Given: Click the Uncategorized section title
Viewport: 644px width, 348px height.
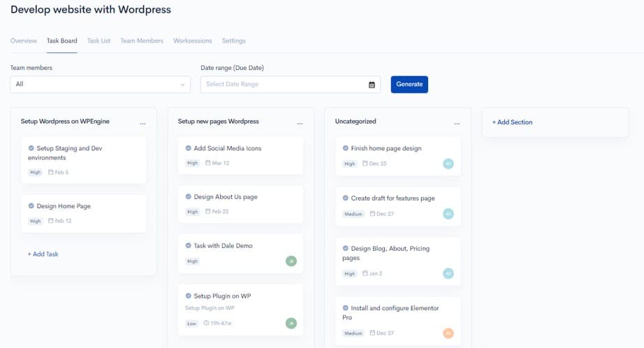Looking at the screenshot, I should pyautogui.click(x=356, y=121).
